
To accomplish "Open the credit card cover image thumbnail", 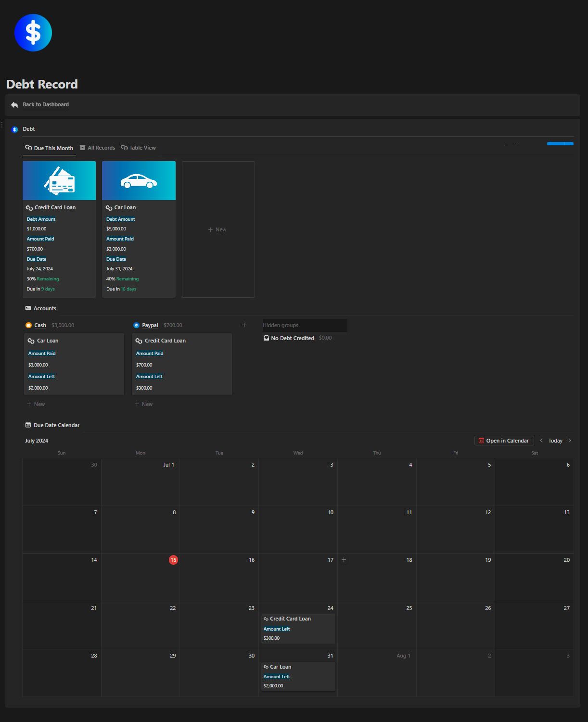I will coord(59,180).
